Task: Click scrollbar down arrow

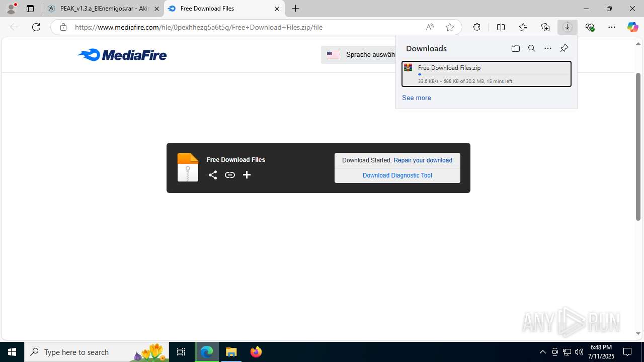Action: (638, 333)
